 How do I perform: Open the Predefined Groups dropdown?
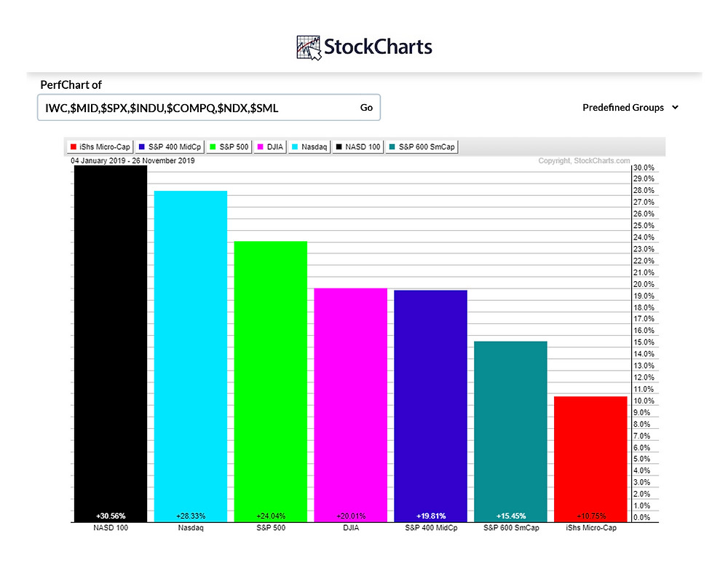[630, 107]
